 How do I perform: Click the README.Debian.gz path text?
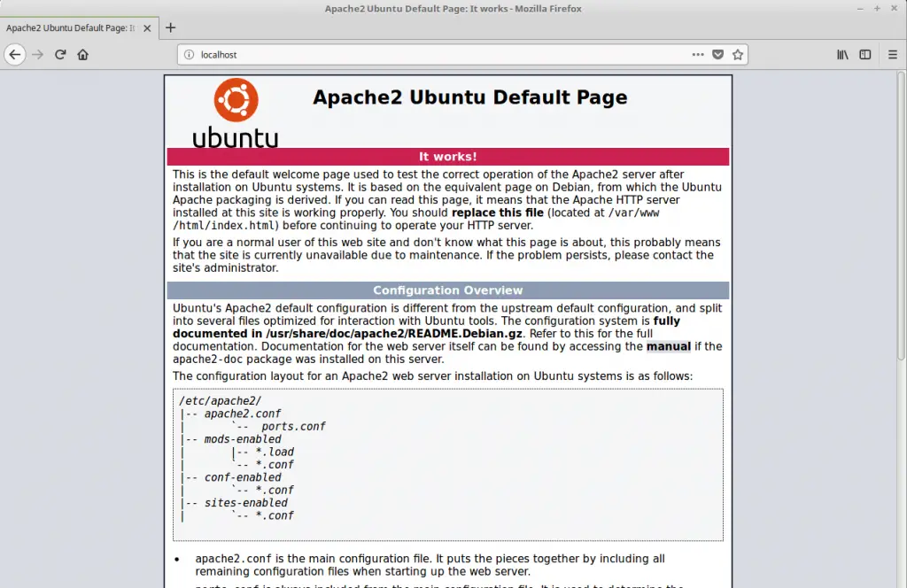click(393, 334)
